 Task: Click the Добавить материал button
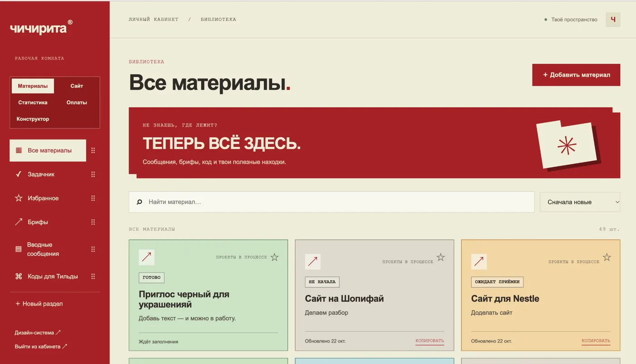(576, 75)
